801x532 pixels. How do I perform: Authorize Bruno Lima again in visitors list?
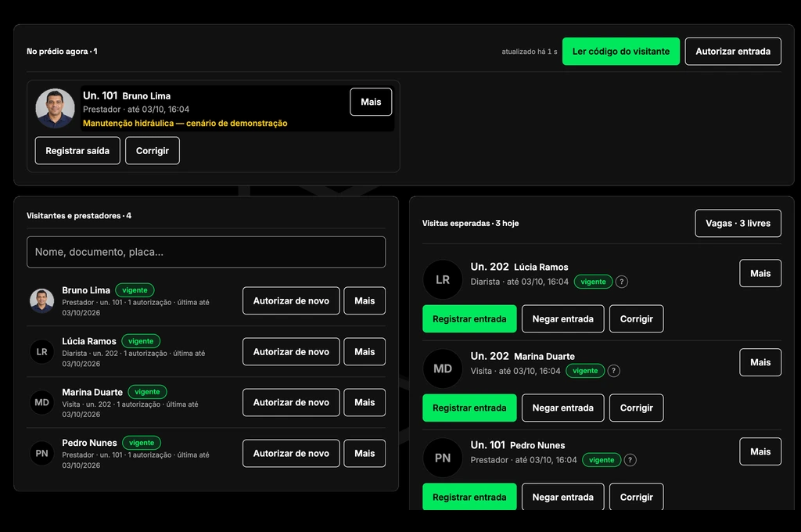point(291,300)
